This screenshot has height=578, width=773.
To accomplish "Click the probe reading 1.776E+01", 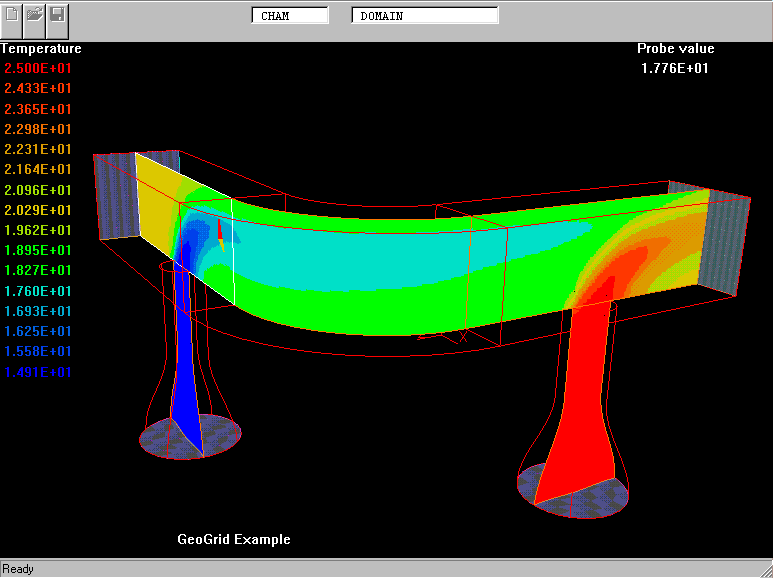I will (x=675, y=68).
